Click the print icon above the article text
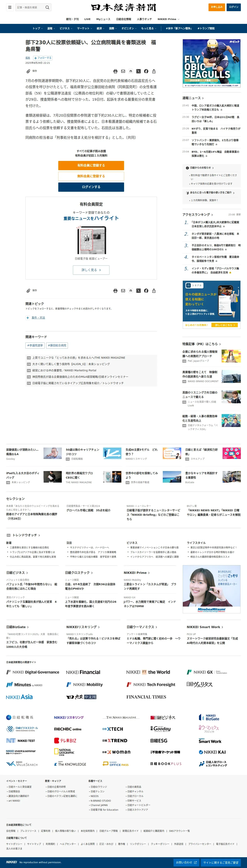Screen dimensions: 247x868 click(x=115, y=71)
